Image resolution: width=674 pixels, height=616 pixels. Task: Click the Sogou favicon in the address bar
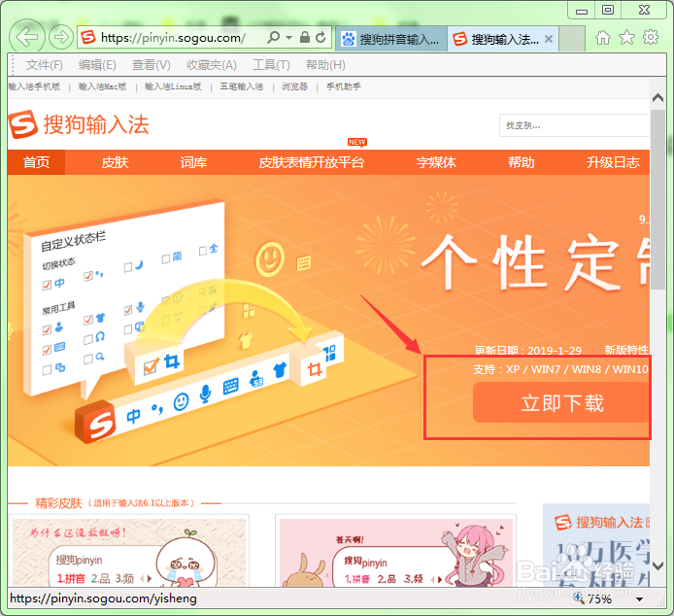pyautogui.click(x=88, y=38)
